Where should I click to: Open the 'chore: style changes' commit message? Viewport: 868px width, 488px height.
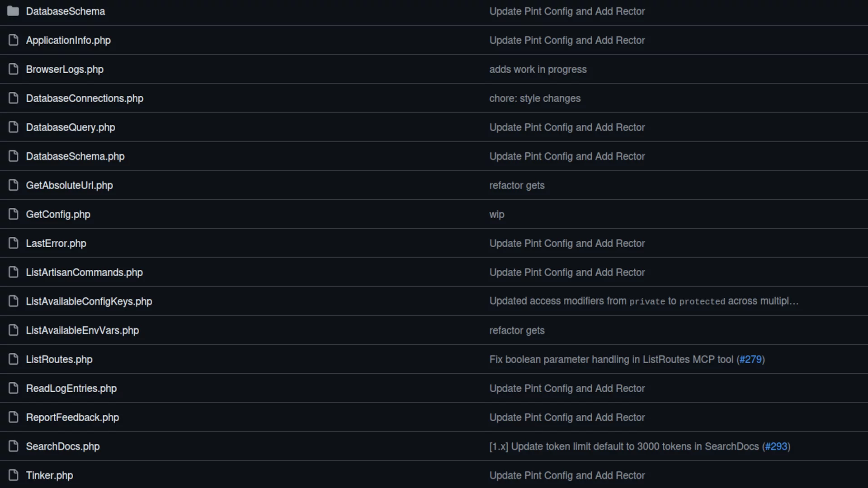click(x=535, y=99)
